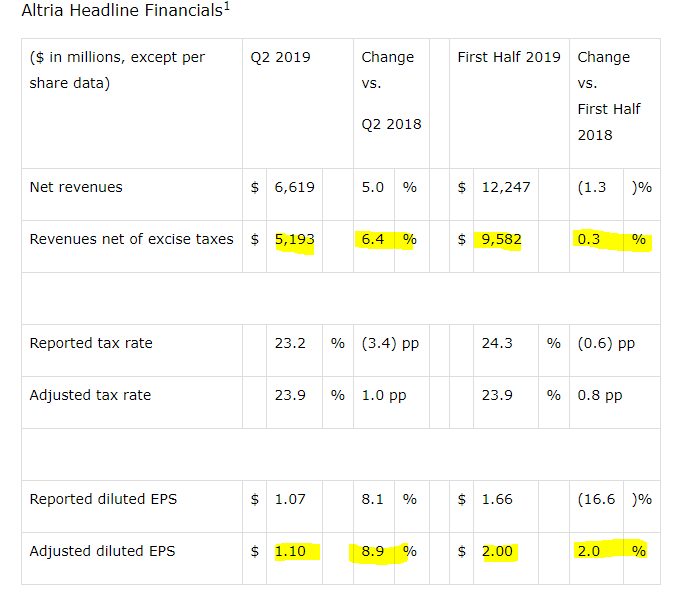Click the Altria Headline Financials title
Viewport: 690px width, 591px height.
(x=125, y=10)
